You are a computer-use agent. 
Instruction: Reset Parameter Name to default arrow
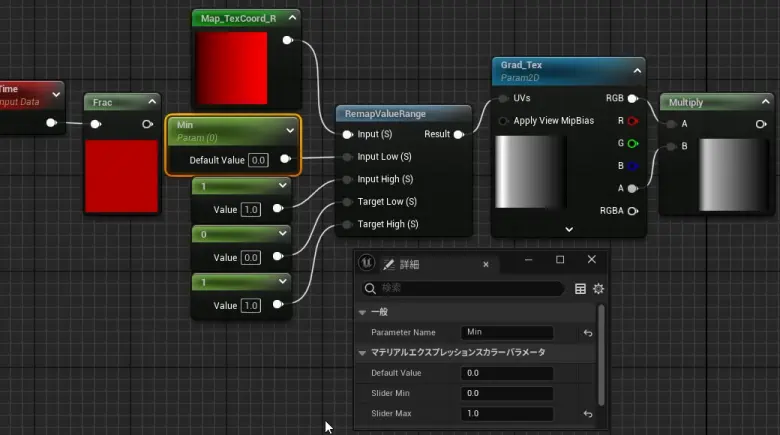click(x=588, y=333)
